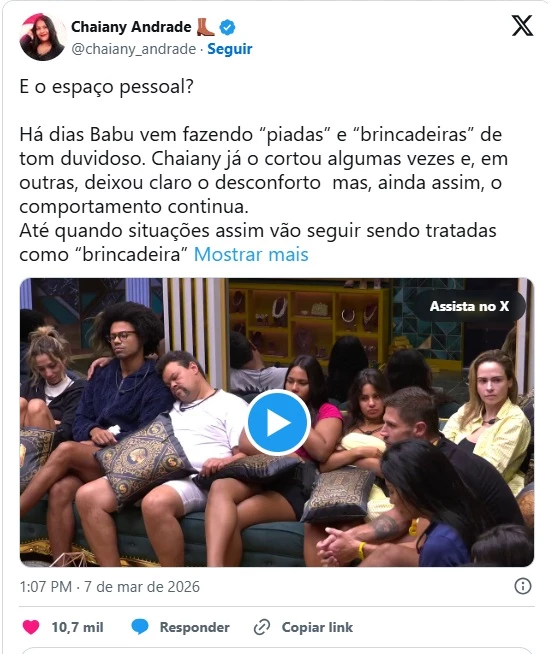Open the tweet info icon
This screenshot has height=654, width=548.
(x=523, y=586)
